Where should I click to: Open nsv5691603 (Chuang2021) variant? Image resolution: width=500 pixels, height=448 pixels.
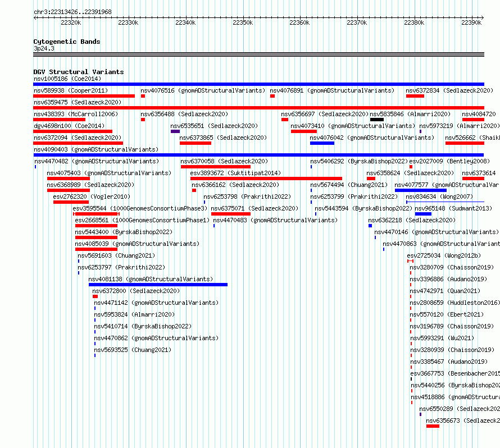[116, 255]
